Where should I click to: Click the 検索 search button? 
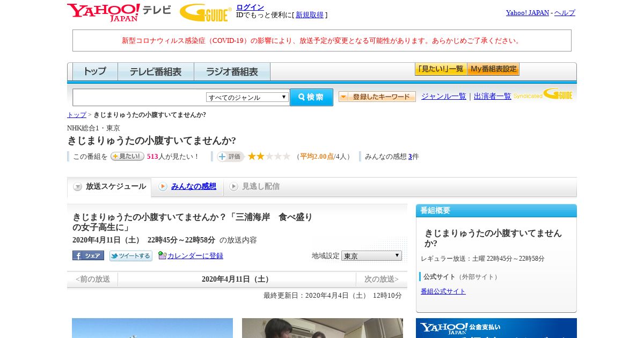[x=311, y=97]
